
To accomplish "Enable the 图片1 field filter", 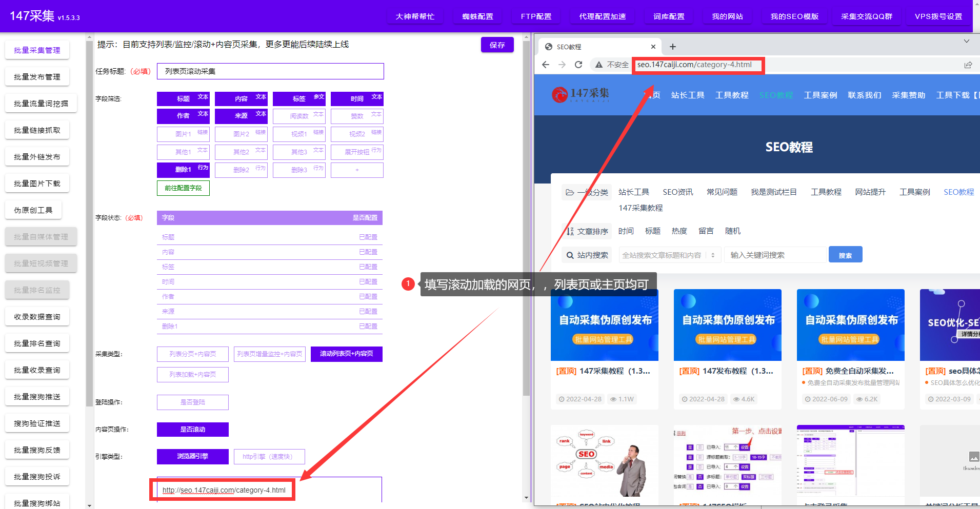I will pyautogui.click(x=183, y=134).
